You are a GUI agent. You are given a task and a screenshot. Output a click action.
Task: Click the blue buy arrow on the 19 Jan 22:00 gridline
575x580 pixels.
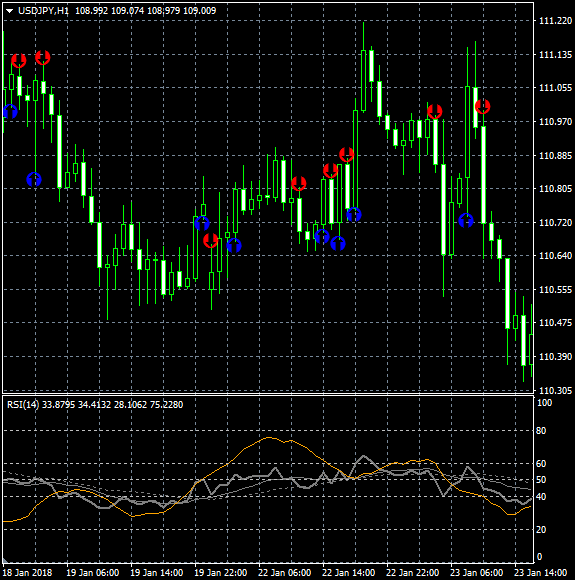click(202, 223)
